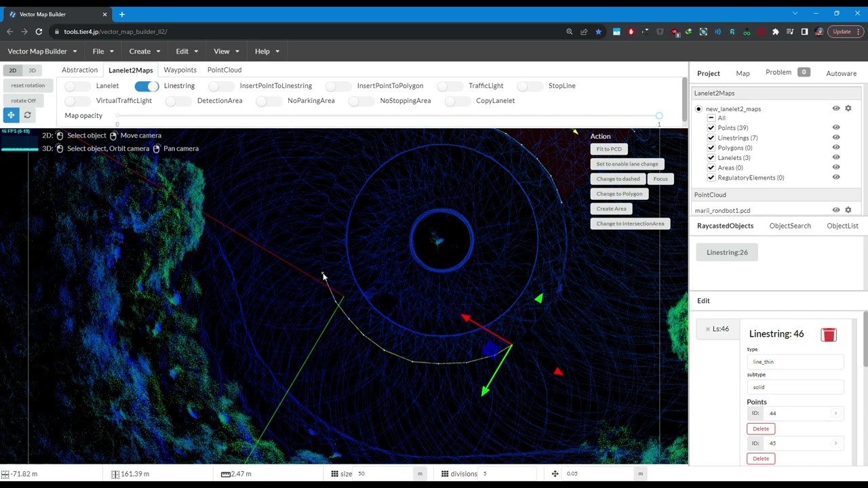This screenshot has height=488, width=868.
Task: Click the Focus action button
Action: tap(660, 179)
